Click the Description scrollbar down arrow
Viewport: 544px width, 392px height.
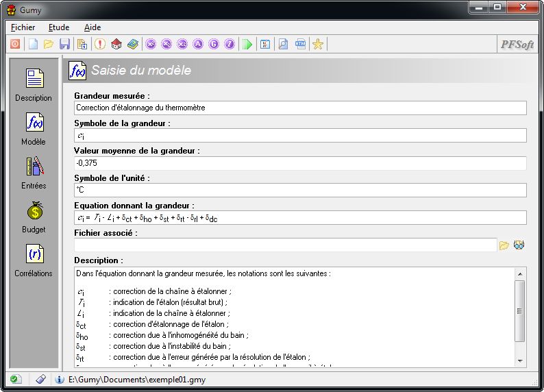520,360
